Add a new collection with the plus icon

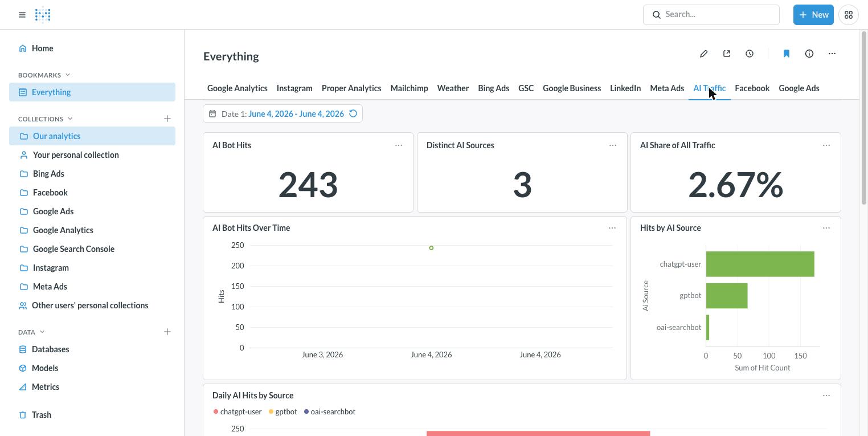point(167,119)
